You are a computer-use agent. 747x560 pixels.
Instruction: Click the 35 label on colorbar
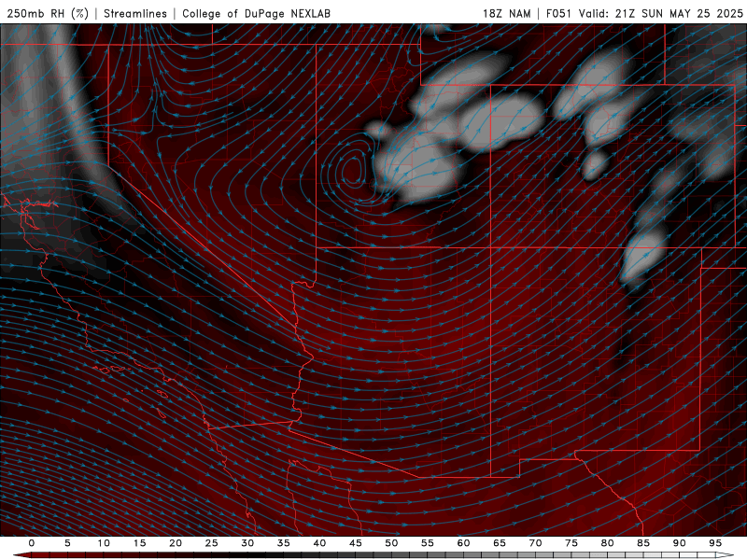point(283,543)
